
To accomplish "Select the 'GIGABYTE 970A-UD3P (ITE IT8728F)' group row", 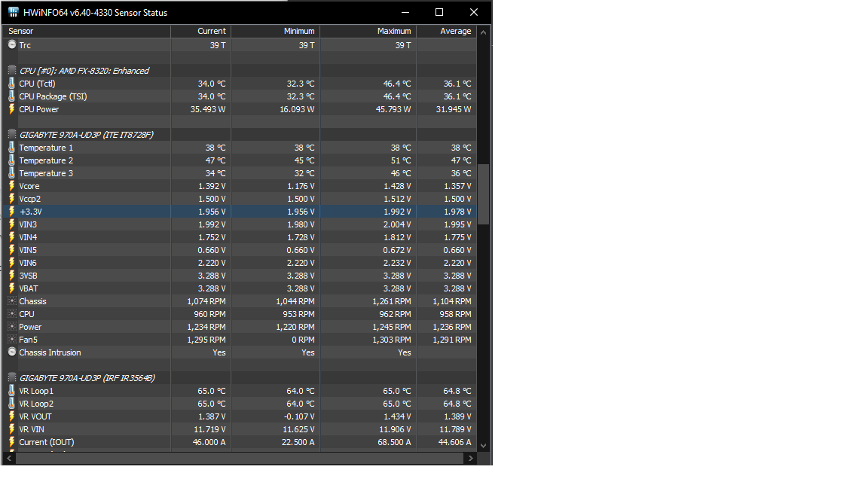I will coord(240,135).
